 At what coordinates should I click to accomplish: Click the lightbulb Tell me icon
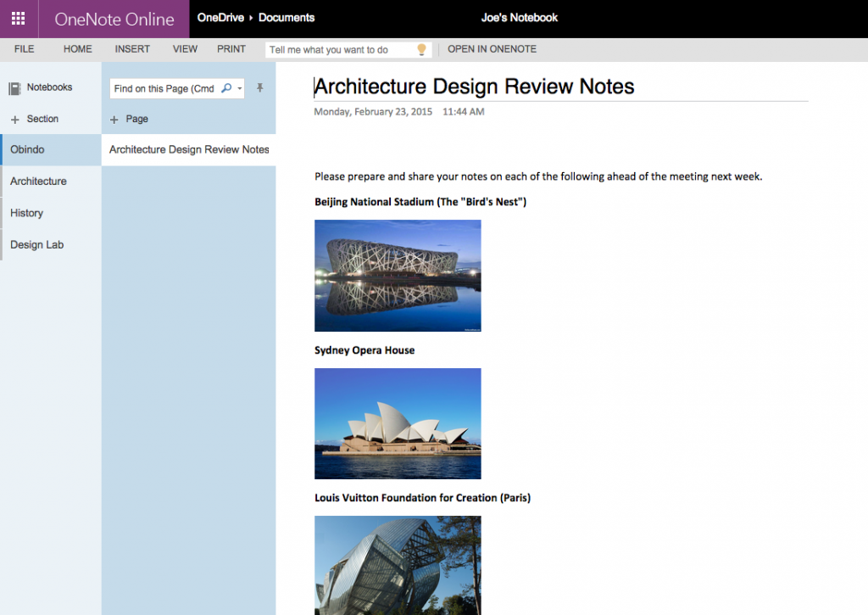click(x=421, y=50)
